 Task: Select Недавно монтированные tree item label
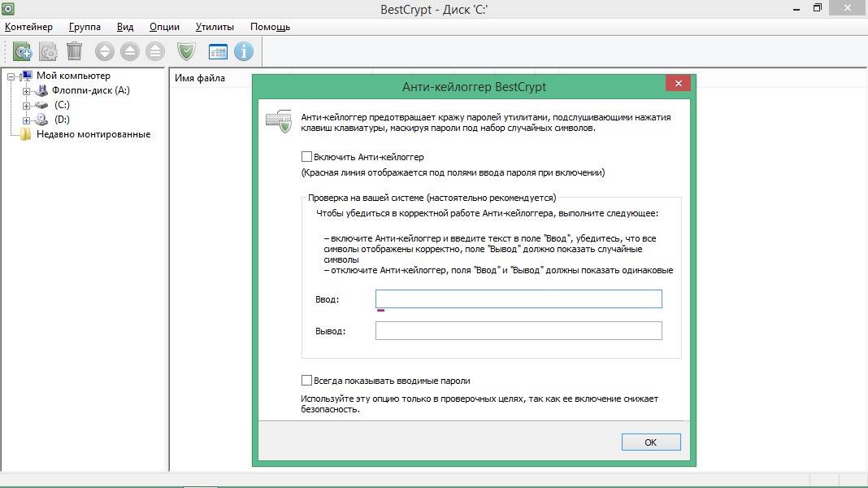click(x=93, y=134)
